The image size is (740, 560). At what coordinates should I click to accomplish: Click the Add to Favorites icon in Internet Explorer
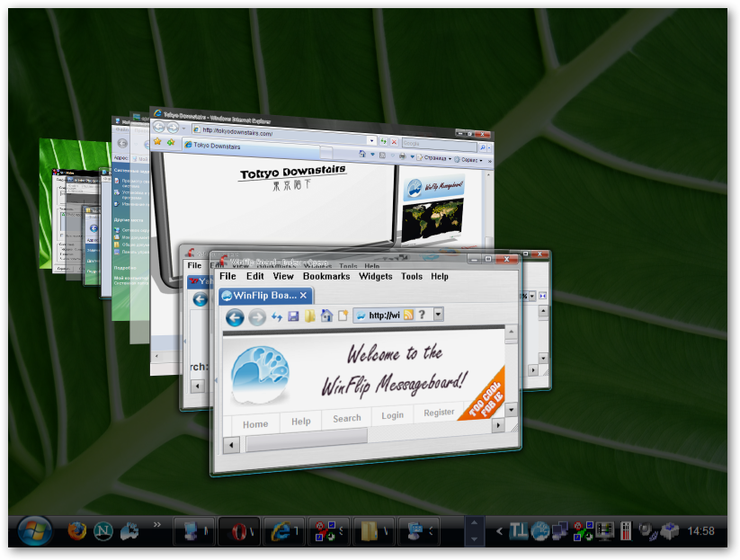(171, 141)
